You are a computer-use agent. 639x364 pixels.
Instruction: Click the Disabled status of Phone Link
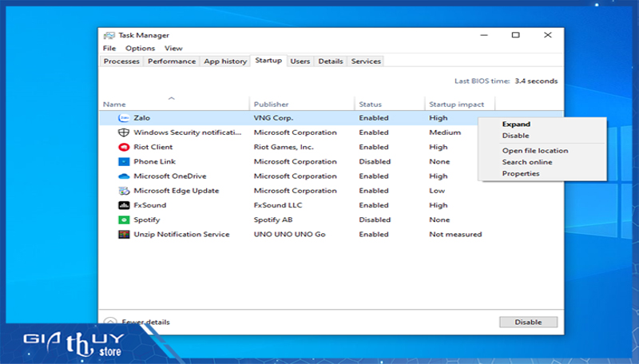tap(375, 161)
